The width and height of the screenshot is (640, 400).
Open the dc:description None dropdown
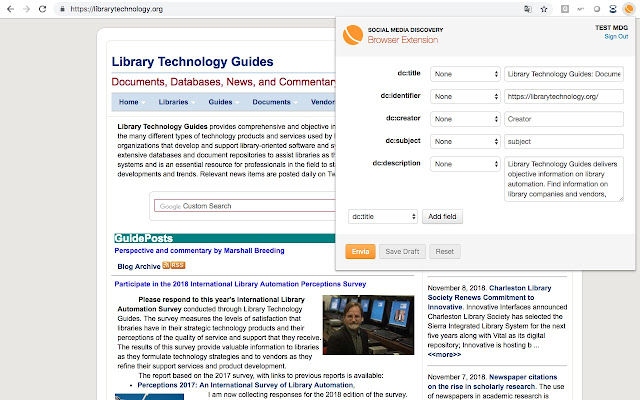[465, 164]
